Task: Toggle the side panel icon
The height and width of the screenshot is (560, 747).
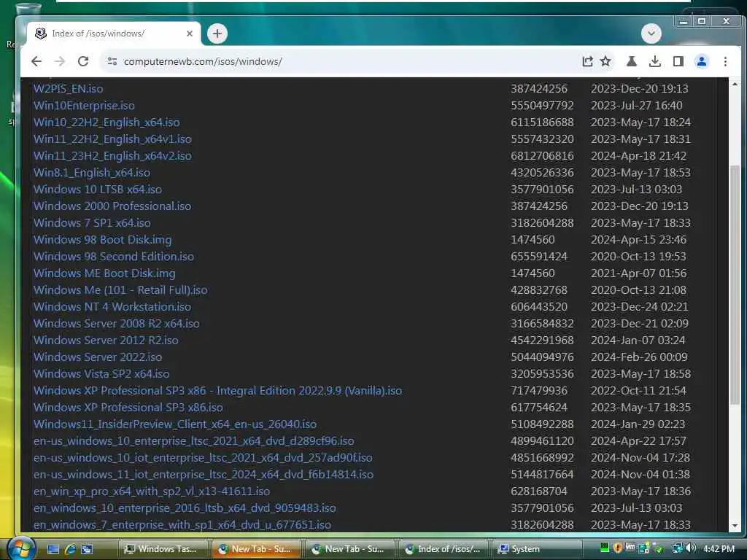Action: [678, 61]
